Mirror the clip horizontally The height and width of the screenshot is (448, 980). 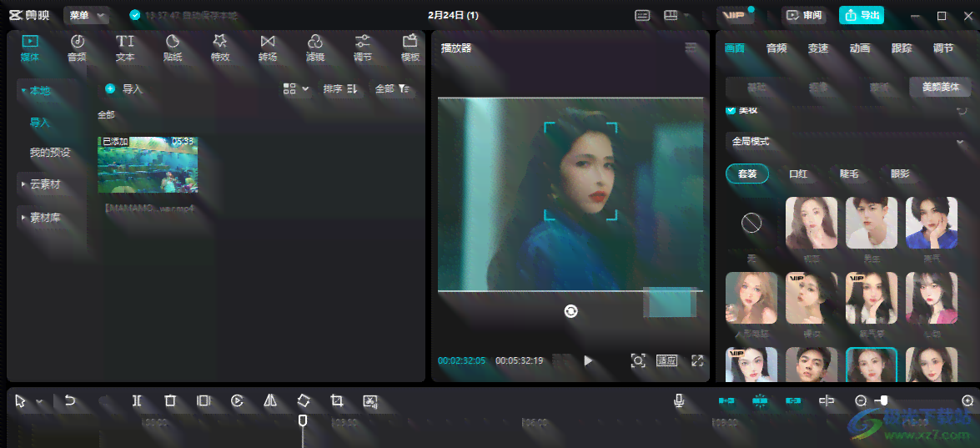point(270,400)
